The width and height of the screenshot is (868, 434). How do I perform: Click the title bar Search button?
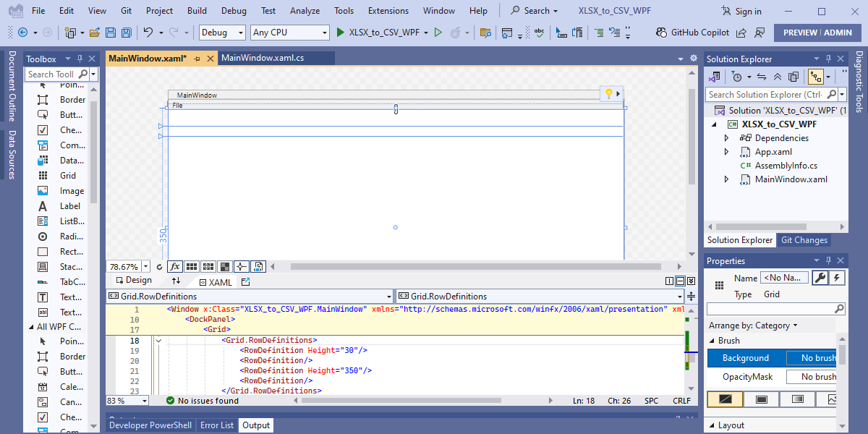tap(534, 11)
